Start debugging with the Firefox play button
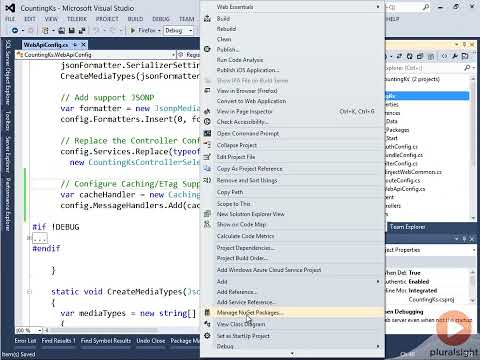The width and height of the screenshot is (480, 360). tap(133, 31)
